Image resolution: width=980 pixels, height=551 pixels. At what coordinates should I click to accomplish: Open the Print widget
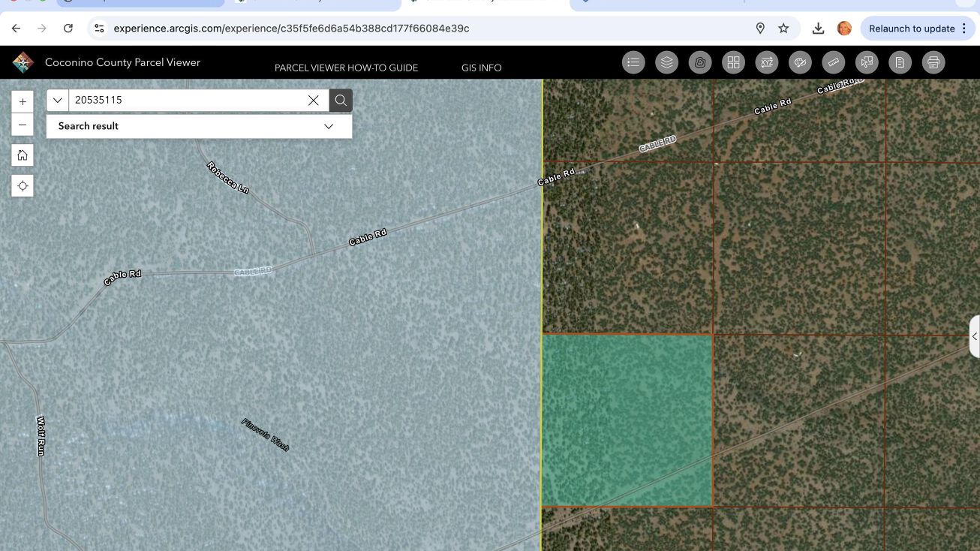[x=933, y=63]
